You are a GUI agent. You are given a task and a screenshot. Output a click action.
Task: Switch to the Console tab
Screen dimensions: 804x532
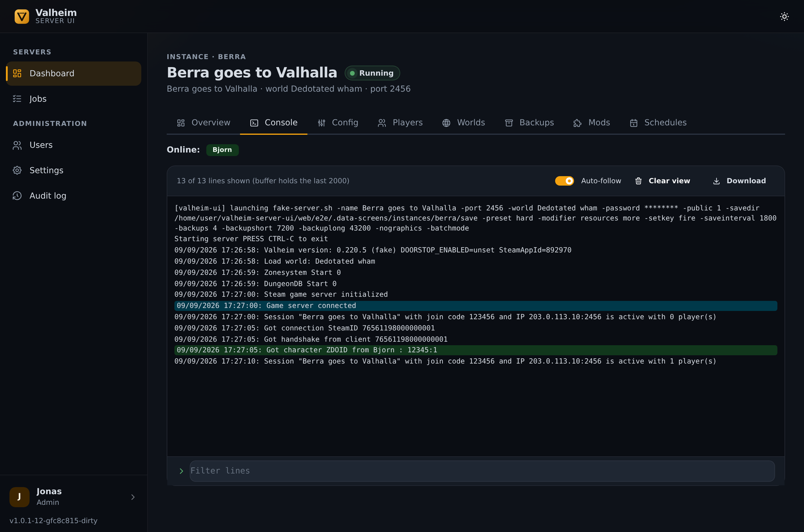click(x=274, y=123)
